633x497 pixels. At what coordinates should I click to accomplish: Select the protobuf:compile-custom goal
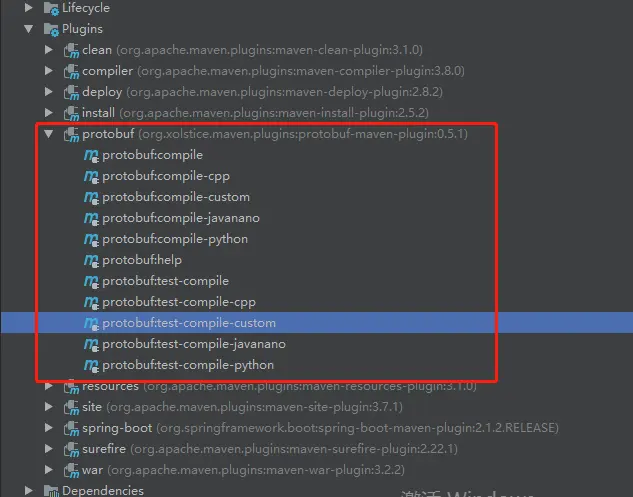(x=176, y=197)
